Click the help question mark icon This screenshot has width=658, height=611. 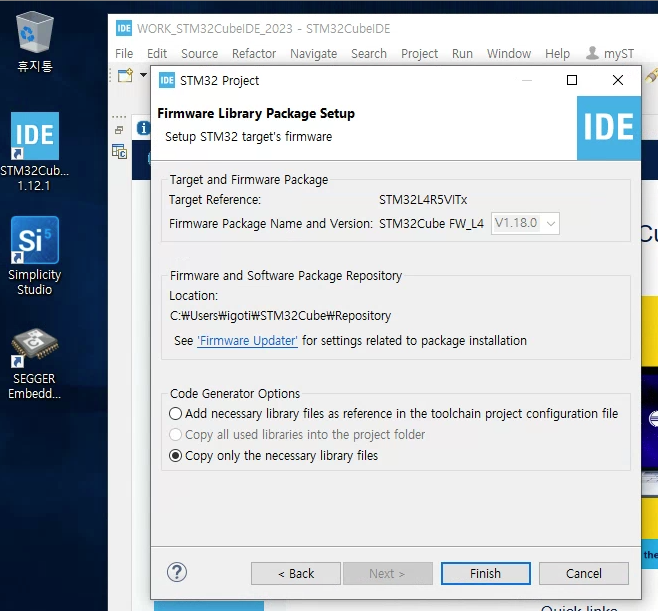coord(177,572)
